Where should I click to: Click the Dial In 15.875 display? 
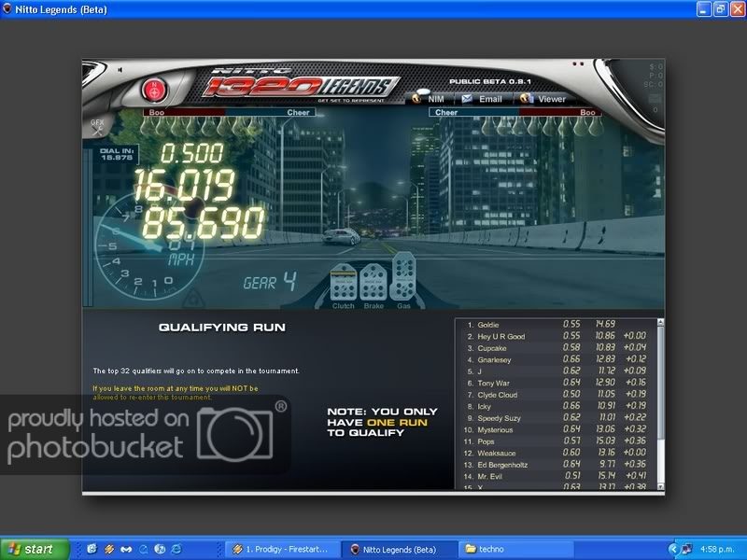pos(116,154)
